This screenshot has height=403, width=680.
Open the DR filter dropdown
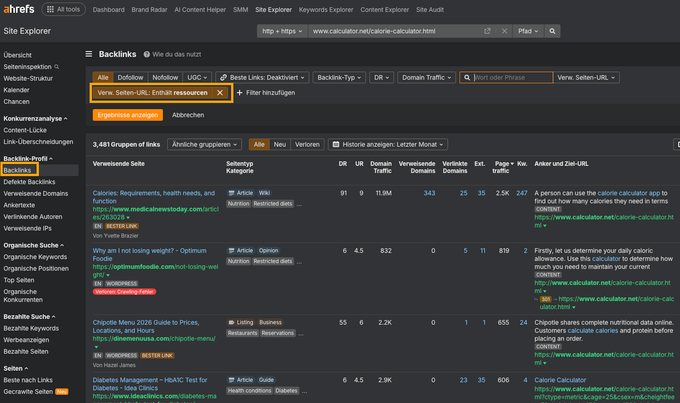coord(381,78)
